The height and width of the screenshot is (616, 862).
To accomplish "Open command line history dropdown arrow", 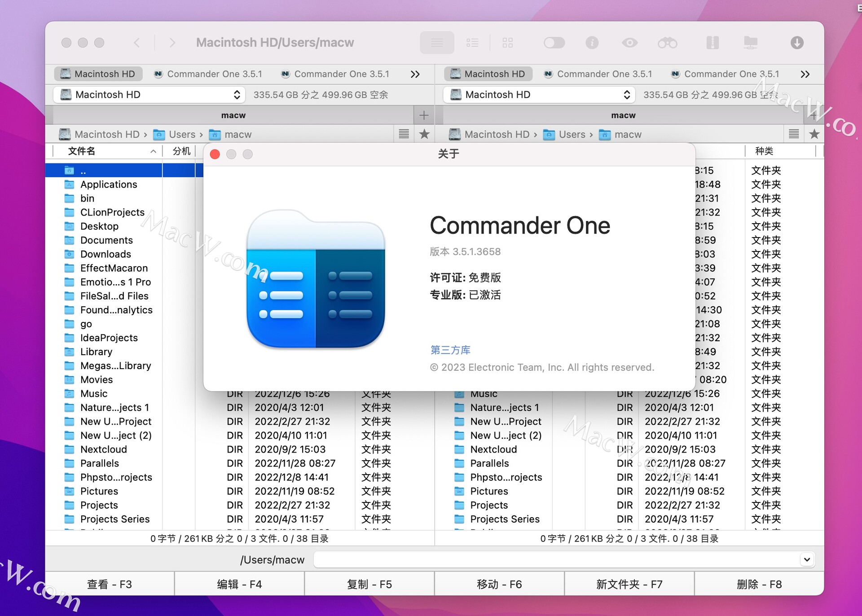I will point(807,559).
